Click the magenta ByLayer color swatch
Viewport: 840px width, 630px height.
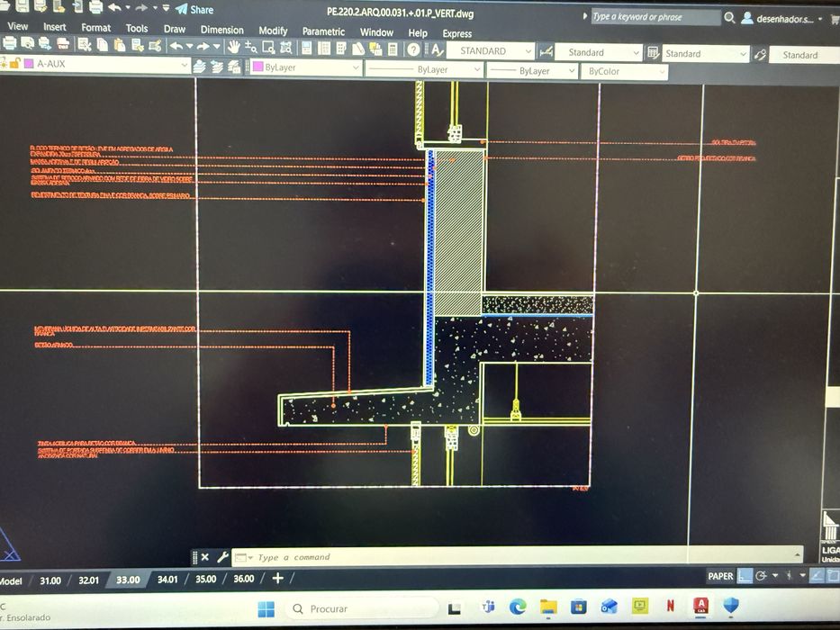(x=257, y=67)
